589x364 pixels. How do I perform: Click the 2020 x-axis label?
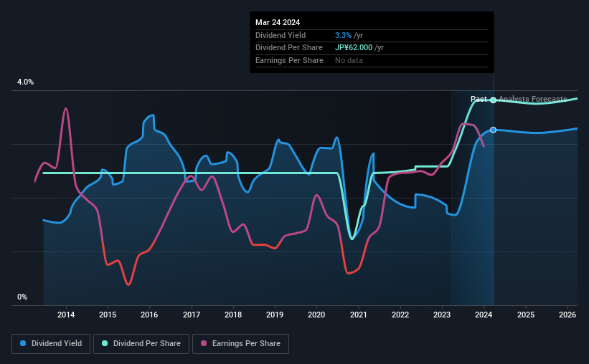point(316,315)
